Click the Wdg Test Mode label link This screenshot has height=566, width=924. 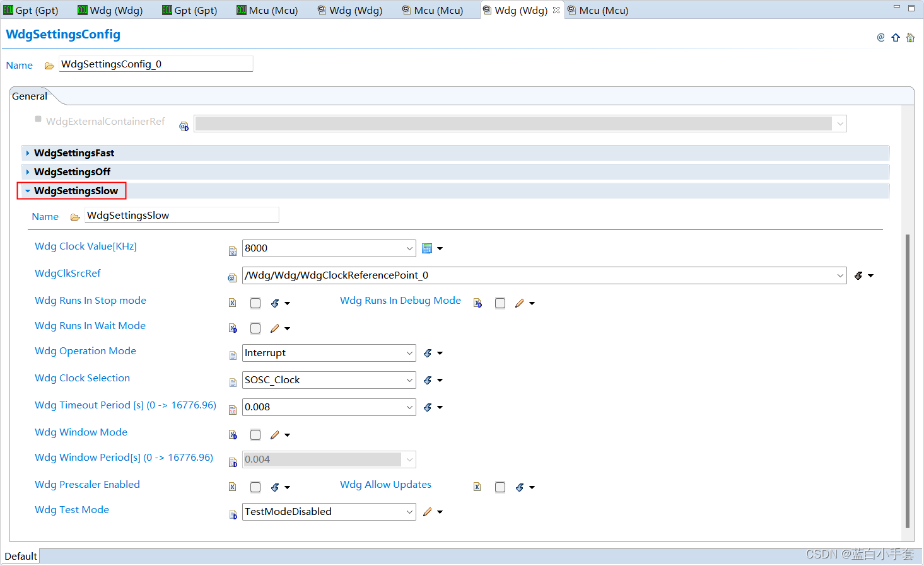pos(72,510)
